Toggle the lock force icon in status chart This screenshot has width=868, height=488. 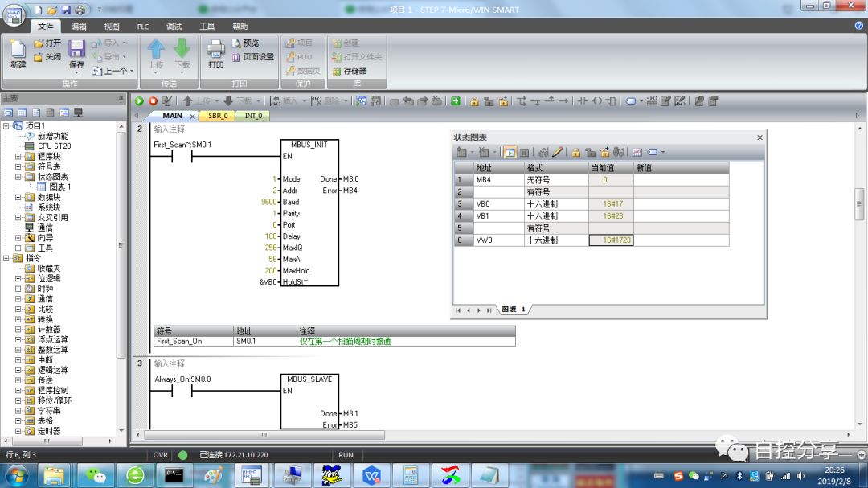(x=575, y=152)
